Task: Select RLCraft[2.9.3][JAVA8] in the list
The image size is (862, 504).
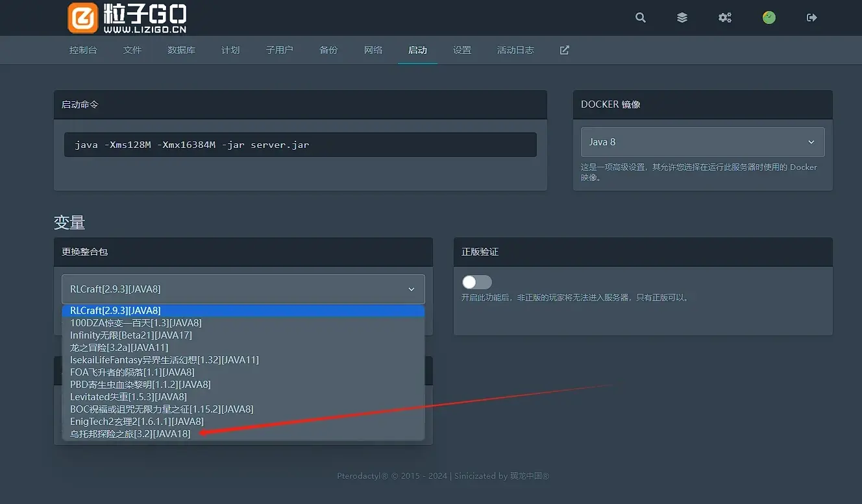Action: tap(243, 311)
